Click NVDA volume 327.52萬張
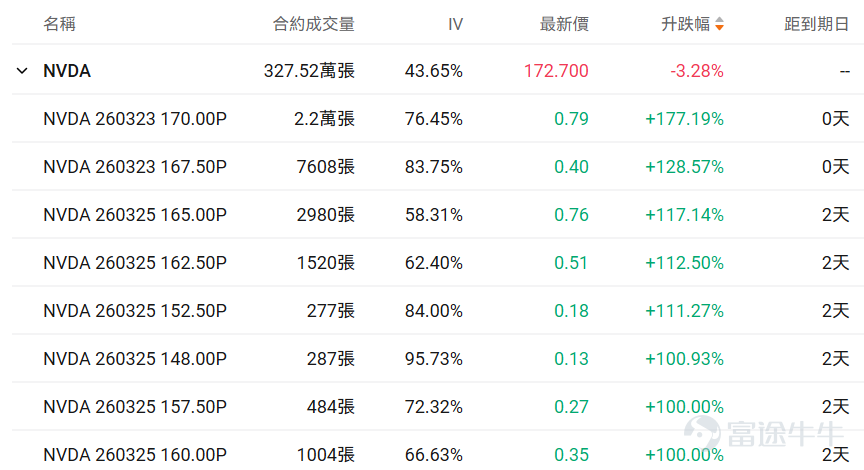 tap(309, 71)
